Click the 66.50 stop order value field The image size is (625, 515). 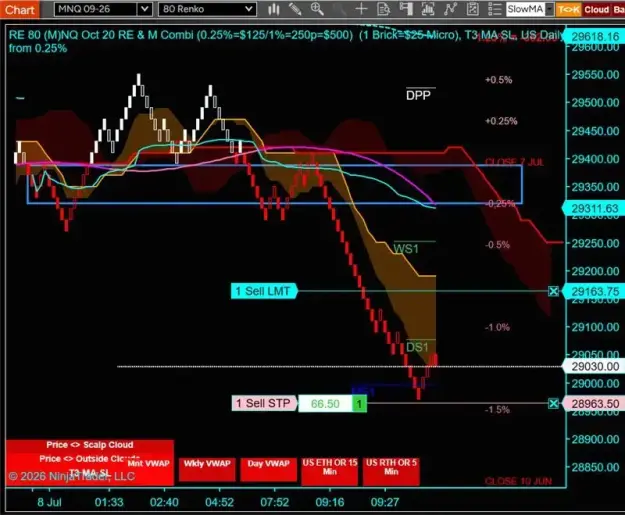(x=325, y=404)
